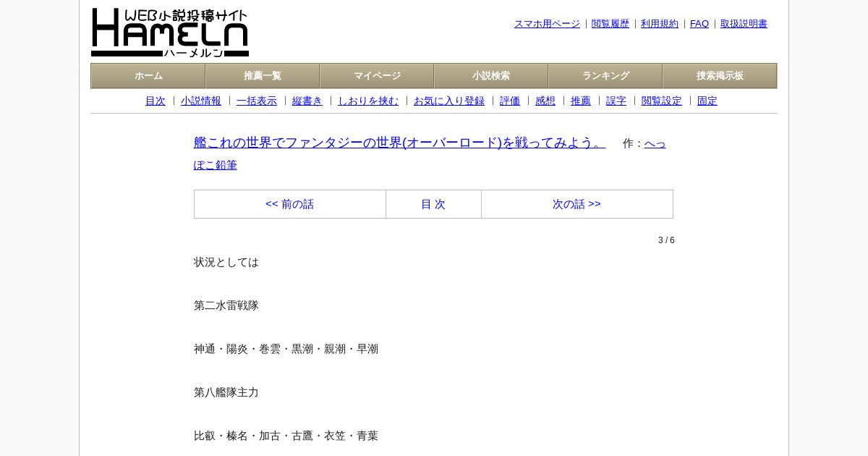
Task: Go to the next chapter 次の話 >>
Action: [x=576, y=204]
